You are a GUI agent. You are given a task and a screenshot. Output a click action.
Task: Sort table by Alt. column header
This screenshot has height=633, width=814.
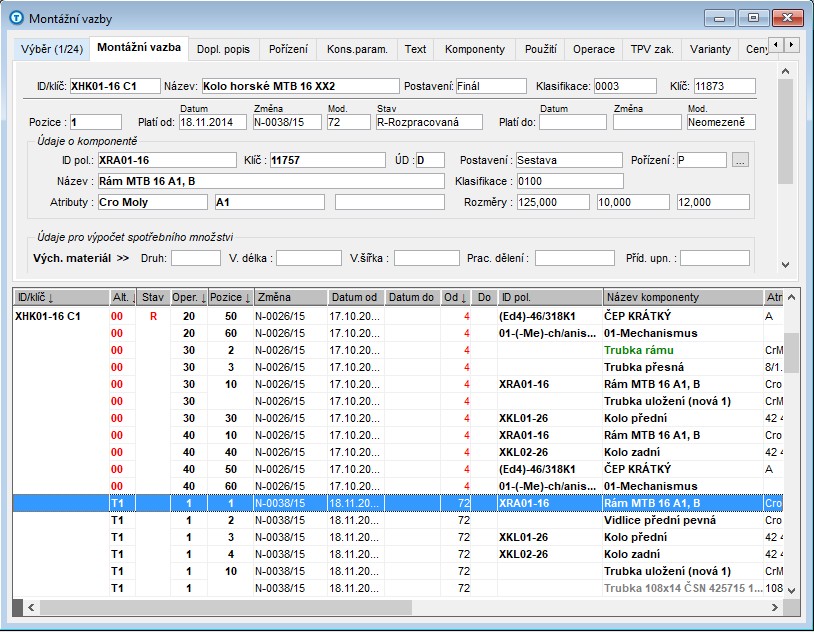(123, 298)
